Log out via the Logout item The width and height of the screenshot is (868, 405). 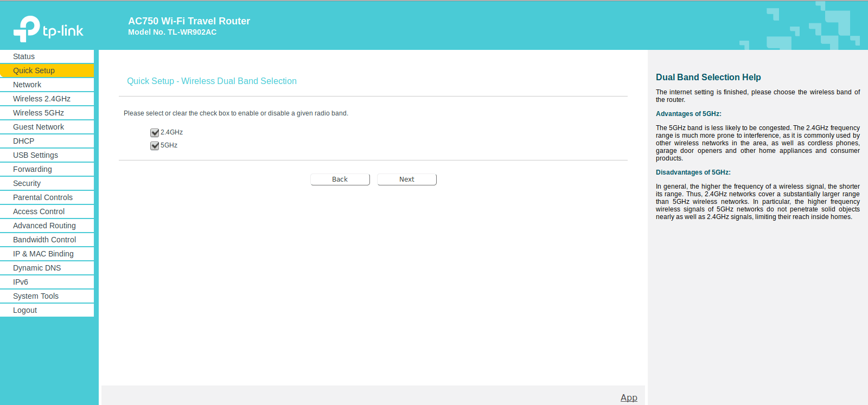click(x=47, y=310)
